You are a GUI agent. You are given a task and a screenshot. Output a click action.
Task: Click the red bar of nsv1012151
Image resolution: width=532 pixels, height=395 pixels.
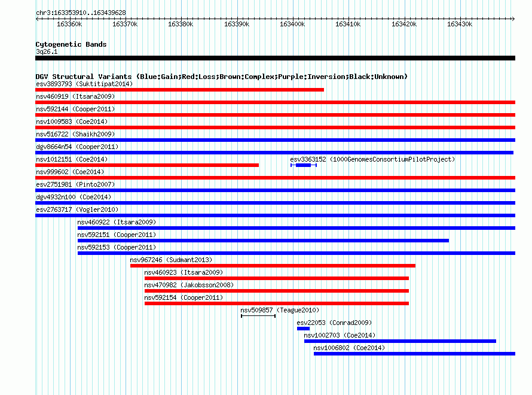click(x=147, y=165)
